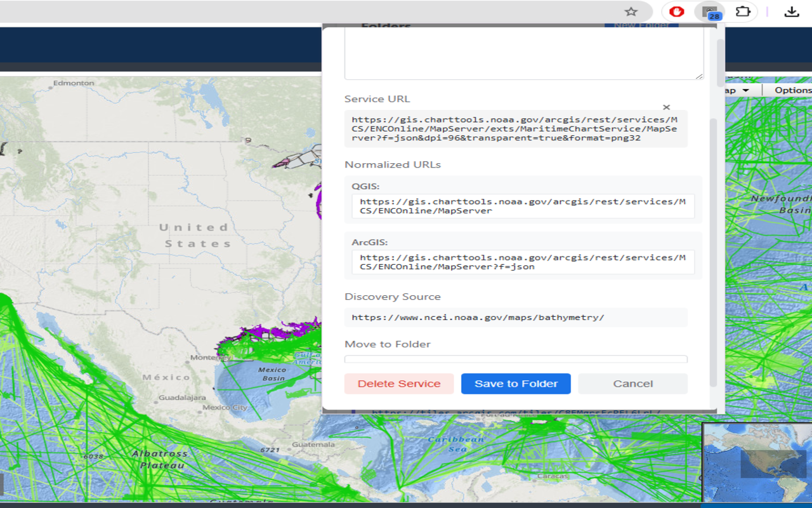Click Save to Folder button

(x=516, y=384)
